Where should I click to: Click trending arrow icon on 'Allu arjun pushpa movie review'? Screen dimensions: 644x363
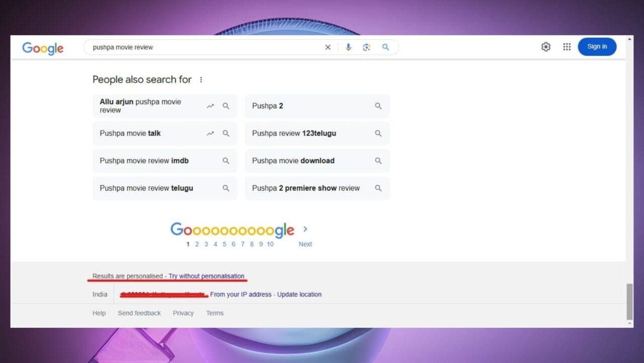pyautogui.click(x=210, y=106)
